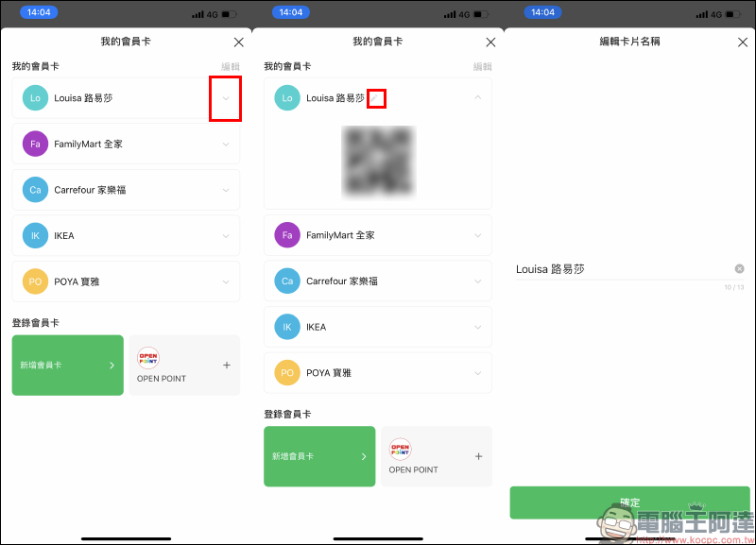Expand the POYA 寶雅 card on the left screen
This screenshot has height=545, width=756.
(x=225, y=281)
